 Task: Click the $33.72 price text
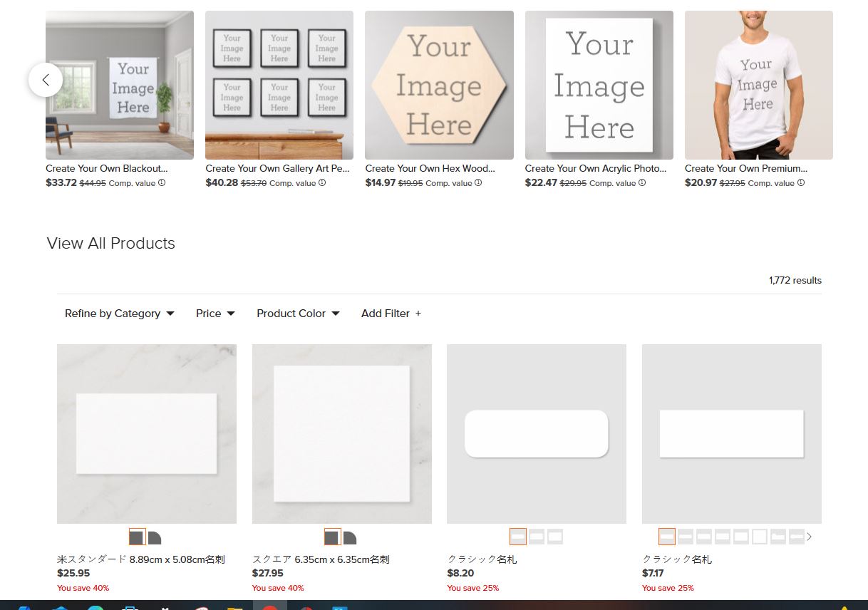[61, 182]
